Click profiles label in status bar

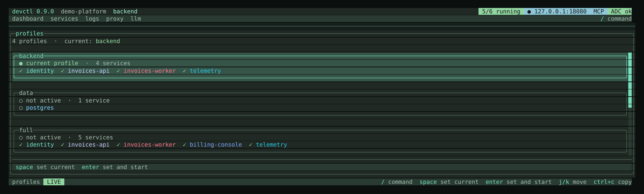point(26,182)
